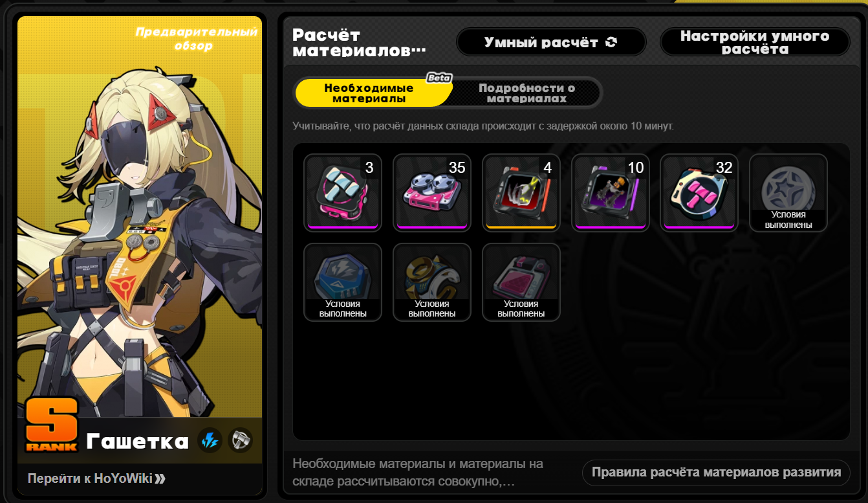
Task: Switch to Необходимые материалы tab
Action: pos(369,93)
